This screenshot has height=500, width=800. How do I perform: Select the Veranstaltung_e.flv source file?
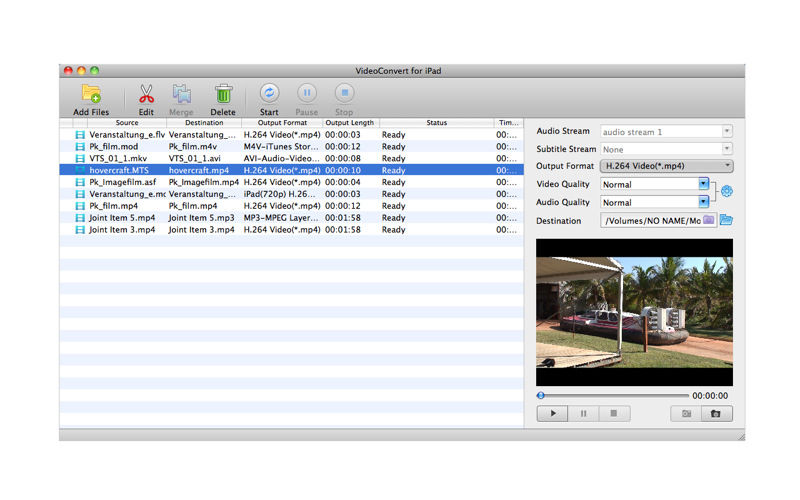127,135
